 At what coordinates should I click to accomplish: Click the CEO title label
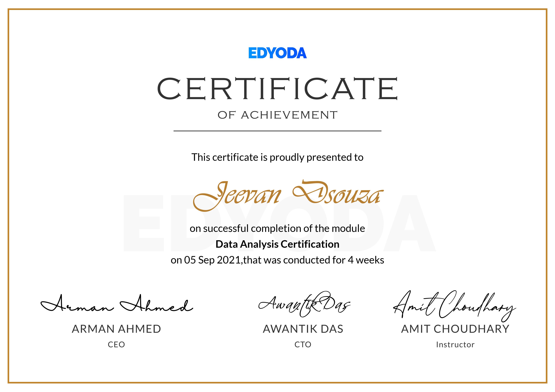[116, 344]
